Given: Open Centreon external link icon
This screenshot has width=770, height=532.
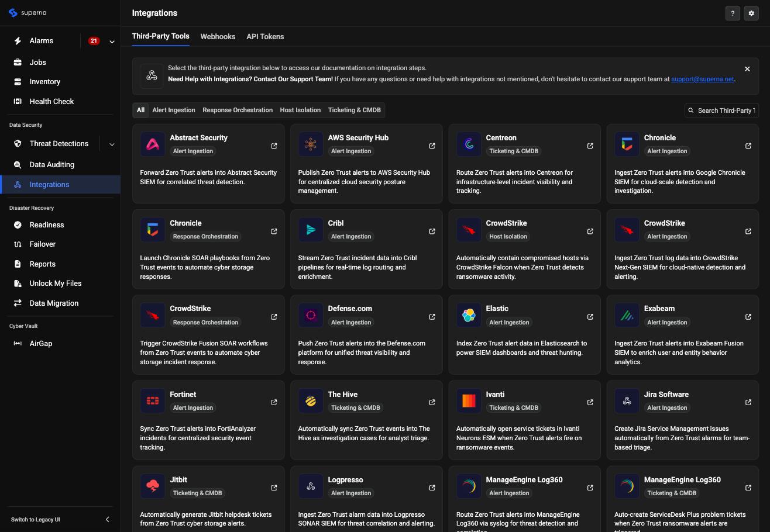Looking at the screenshot, I should (x=590, y=146).
